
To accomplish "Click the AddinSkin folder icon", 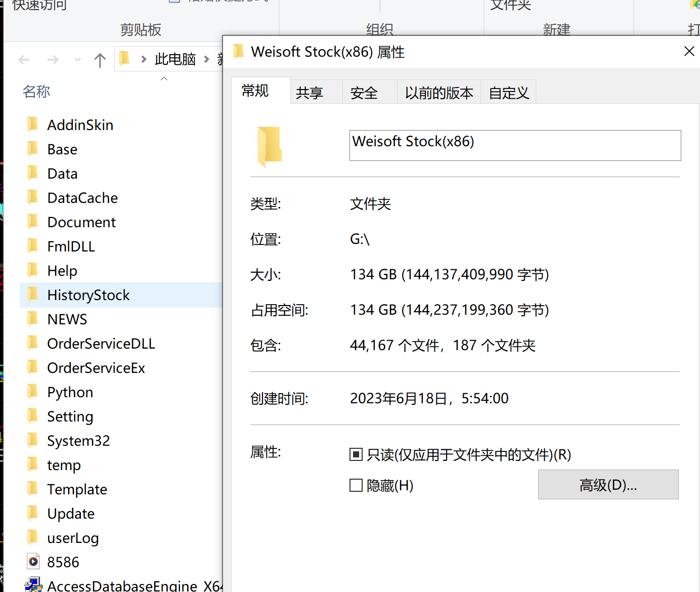I will [32, 124].
